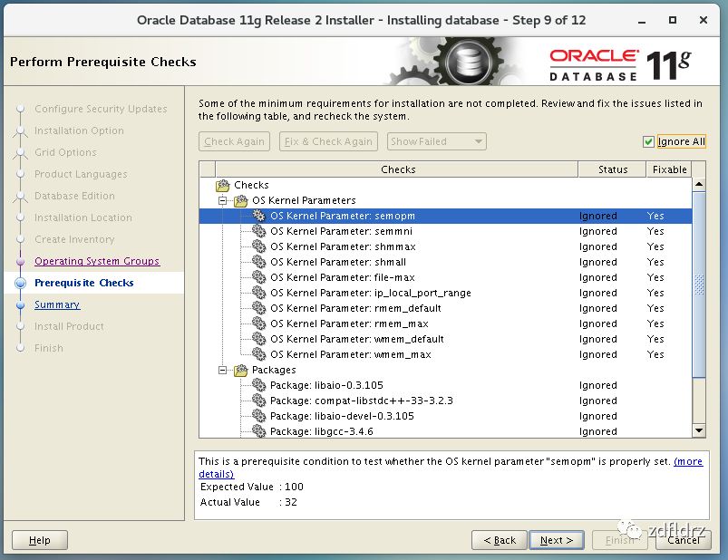Click the Checks root folder icon
Screen dimensions: 728x560
223,185
